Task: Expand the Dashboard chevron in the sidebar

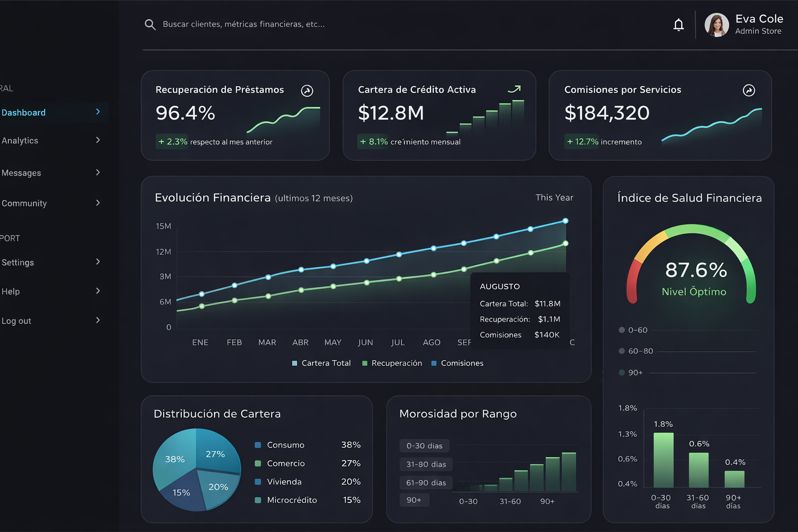Action: click(x=98, y=112)
